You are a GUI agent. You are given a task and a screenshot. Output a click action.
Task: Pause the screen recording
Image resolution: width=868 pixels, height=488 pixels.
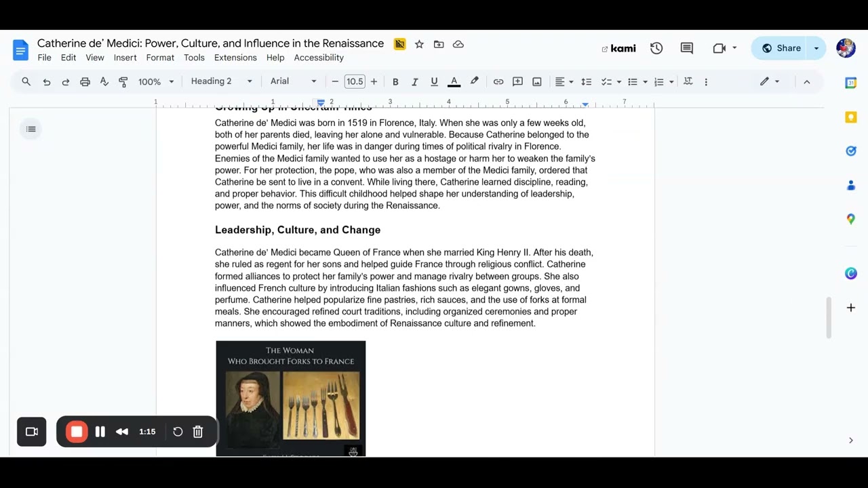click(x=100, y=432)
